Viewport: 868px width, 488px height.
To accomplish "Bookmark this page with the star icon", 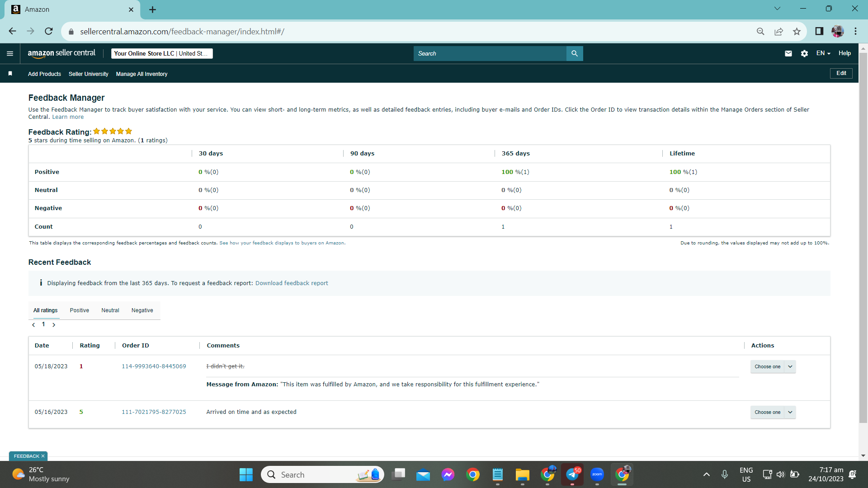I will 797,31.
